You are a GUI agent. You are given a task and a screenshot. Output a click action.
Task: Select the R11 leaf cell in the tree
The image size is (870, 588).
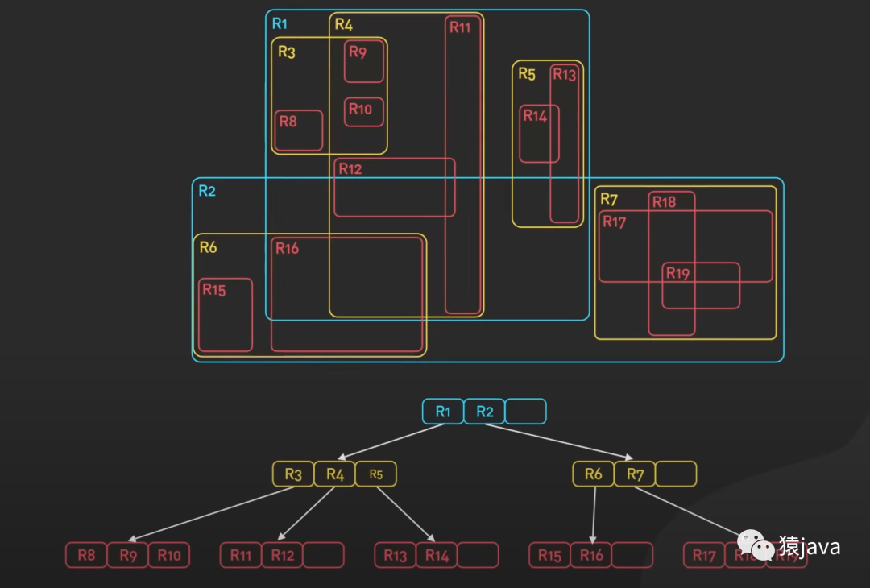(x=241, y=555)
